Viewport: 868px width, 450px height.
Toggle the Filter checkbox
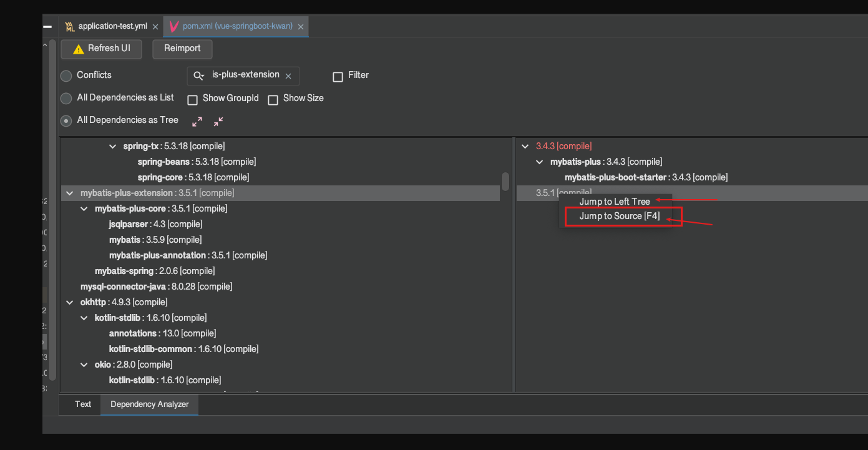point(338,77)
